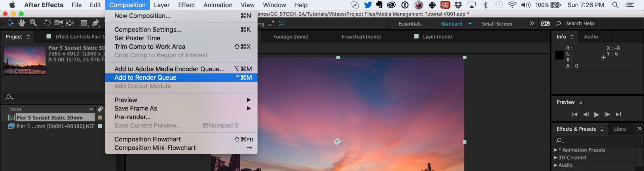Viewport: 644px width, 171px height.
Task: Select the Rectangle shape tool
Action: (84, 23)
